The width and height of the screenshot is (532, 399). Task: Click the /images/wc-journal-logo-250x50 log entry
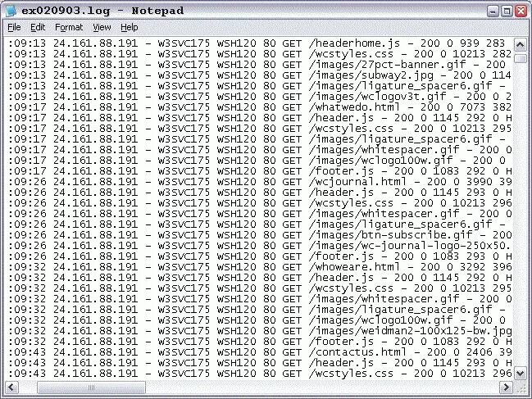260,246
